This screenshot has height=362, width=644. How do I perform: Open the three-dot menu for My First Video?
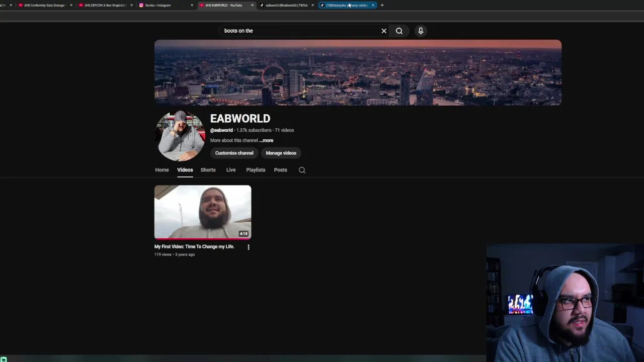pos(248,247)
